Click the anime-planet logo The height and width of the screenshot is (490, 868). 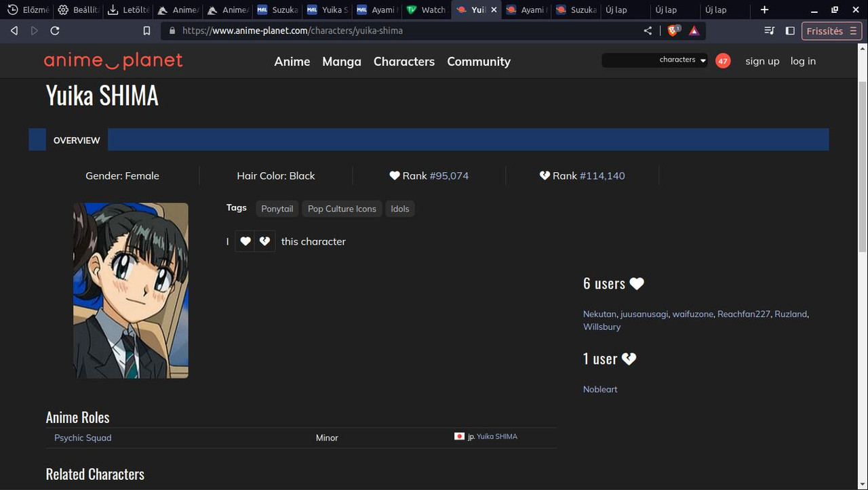[x=113, y=61]
